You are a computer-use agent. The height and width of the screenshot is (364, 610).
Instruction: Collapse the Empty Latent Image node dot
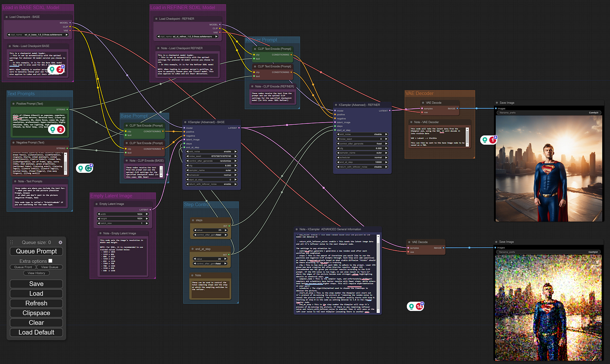[x=96, y=204]
